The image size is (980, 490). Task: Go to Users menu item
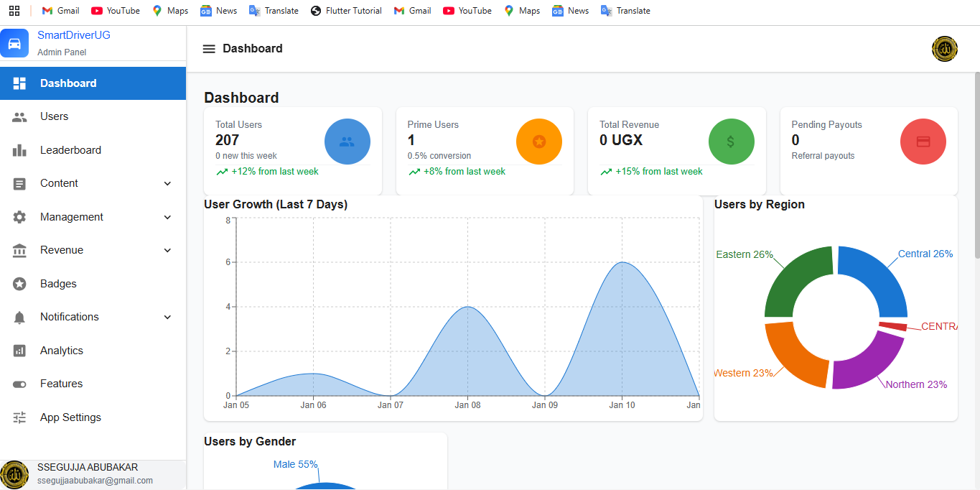pos(93,117)
